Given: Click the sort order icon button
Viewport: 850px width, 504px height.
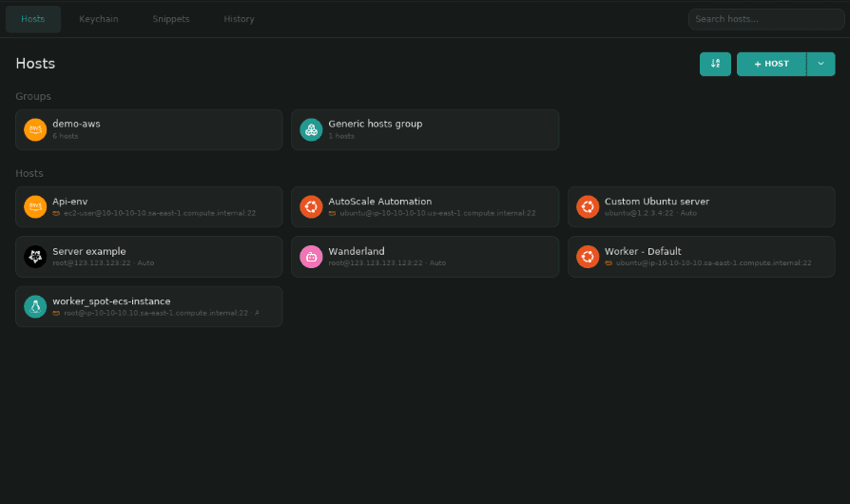Looking at the screenshot, I should click(x=715, y=64).
